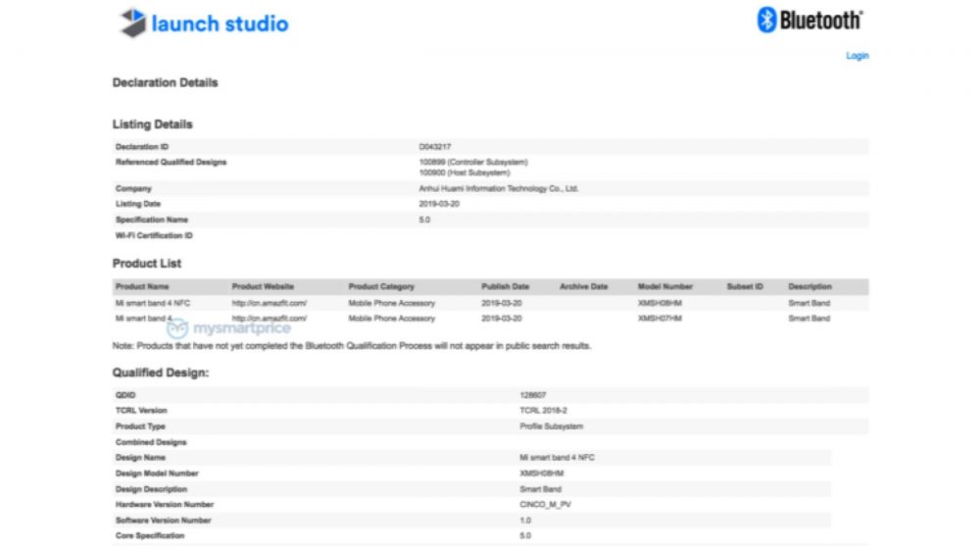
Task: Open website link for Mi smart band 4 NFC
Action: 269,304
